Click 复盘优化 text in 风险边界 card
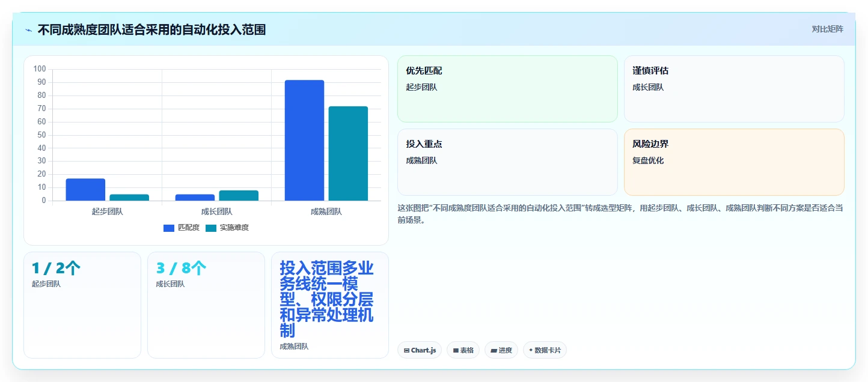 [x=648, y=161]
